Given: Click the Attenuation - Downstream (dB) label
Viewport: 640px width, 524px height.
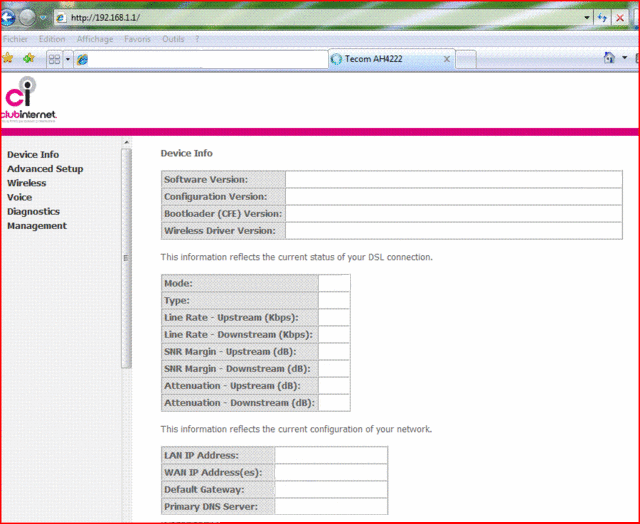Looking at the screenshot, I should tap(239, 403).
